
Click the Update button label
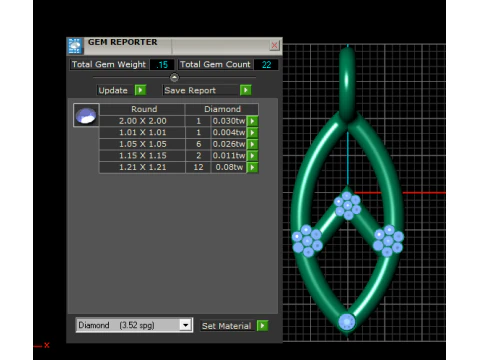113,91
